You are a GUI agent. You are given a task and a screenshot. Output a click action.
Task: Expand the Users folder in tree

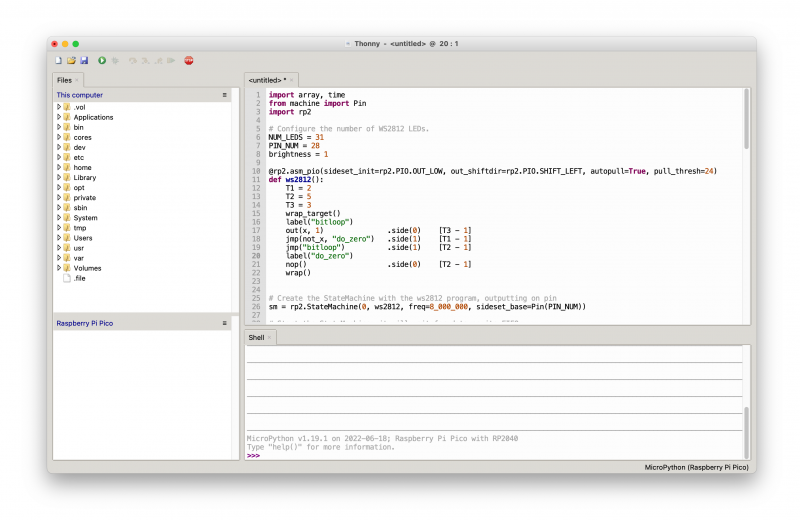click(x=59, y=238)
